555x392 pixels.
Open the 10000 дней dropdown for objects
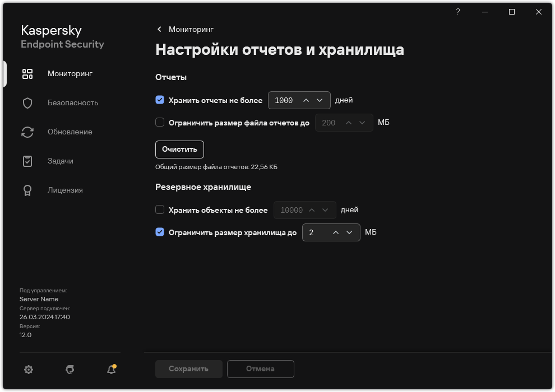tap(324, 210)
